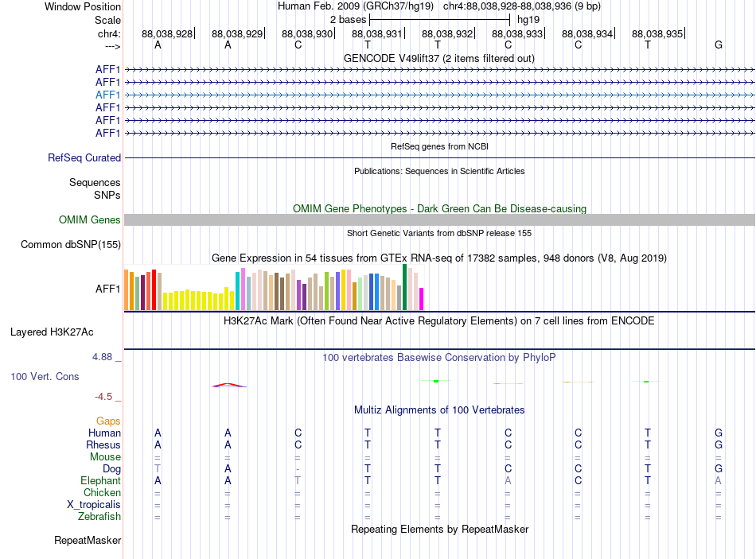Screen dimensions: 756x559
Task: Click the GTEx AFF1 expression label
Action: pyautogui.click(x=107, y=289)
